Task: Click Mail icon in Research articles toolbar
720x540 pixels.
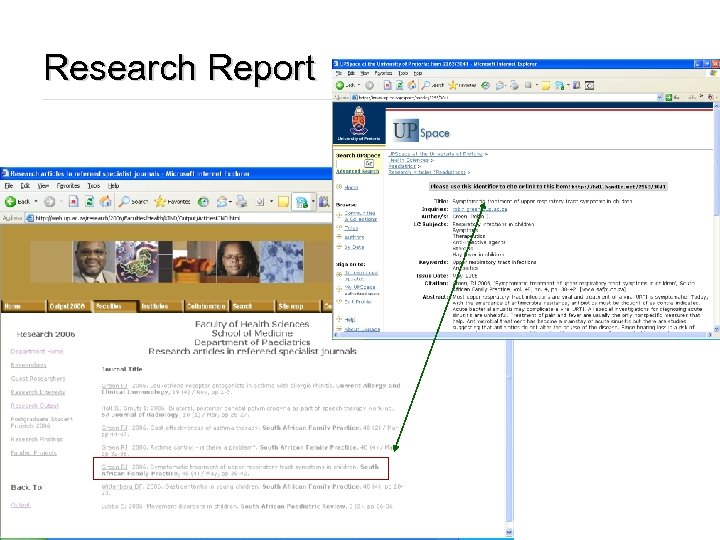Action: pos(222,201)
